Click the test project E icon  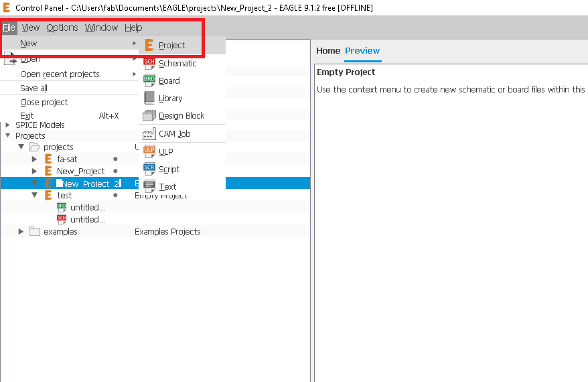[x=48, y=195]
